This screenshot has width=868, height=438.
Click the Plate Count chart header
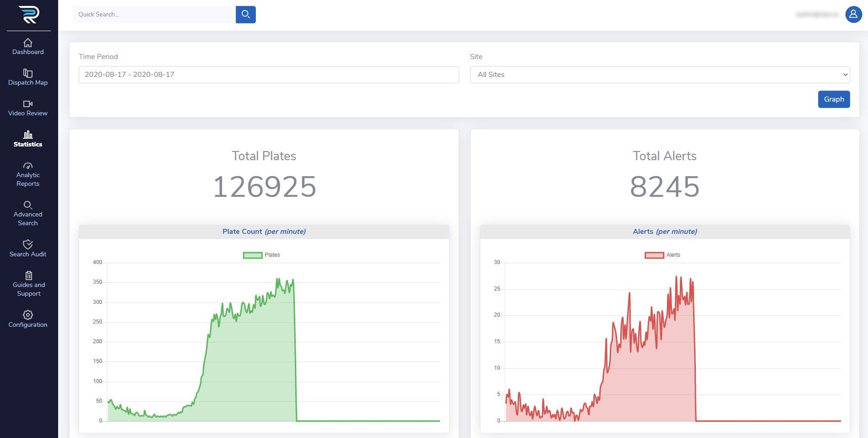coord(264,232)
